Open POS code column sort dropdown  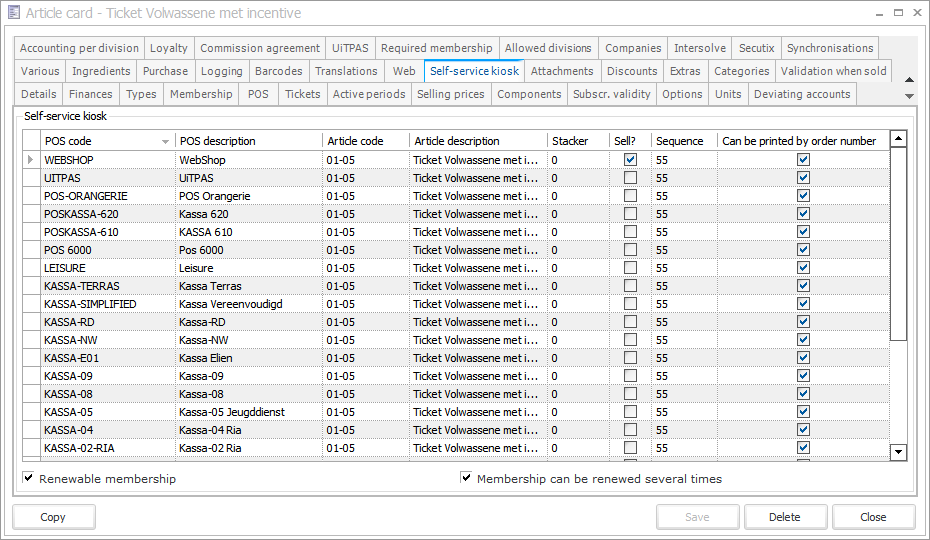click(165, 142)
